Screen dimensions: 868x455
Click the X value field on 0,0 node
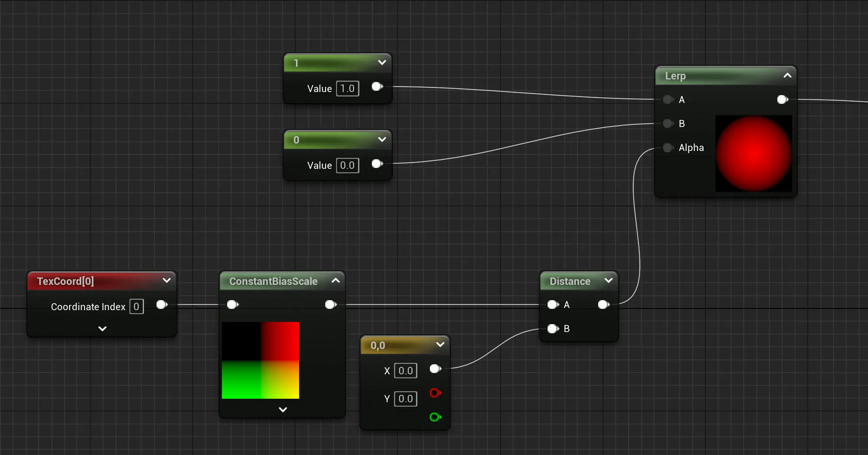pos(405,371)
